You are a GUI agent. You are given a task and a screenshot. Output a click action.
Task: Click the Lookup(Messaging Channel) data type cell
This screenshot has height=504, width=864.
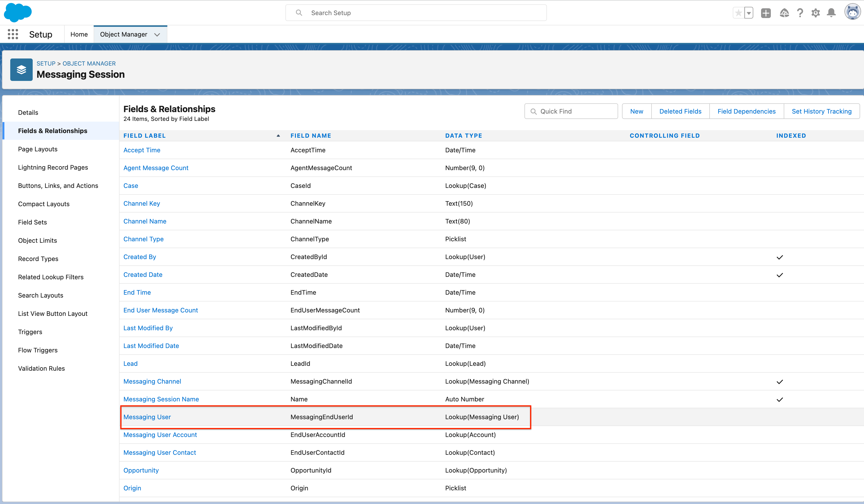click(x=487, y=381)
